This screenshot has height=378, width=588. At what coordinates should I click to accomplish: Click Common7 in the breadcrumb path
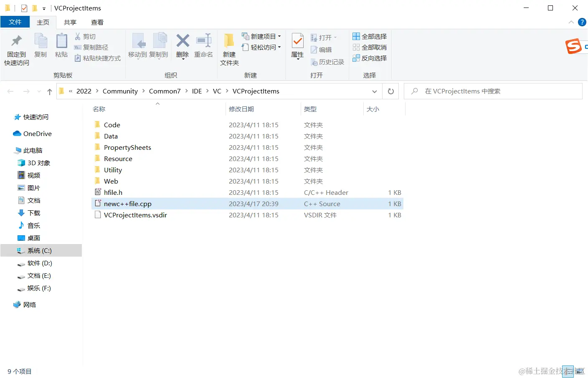click(x=165, y=91)
